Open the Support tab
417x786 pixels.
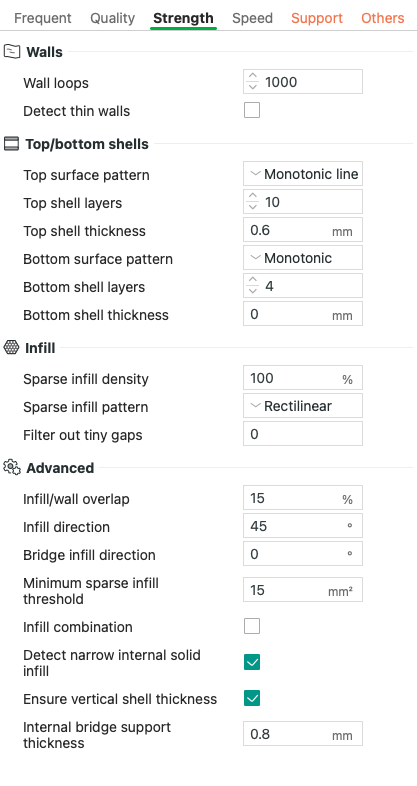[x=317, y=19]
